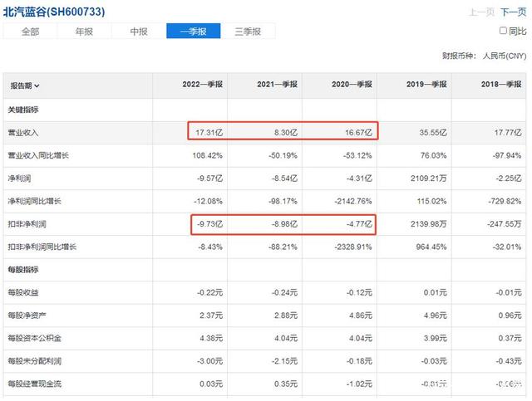Click the -247.55万 value
The width and height of the screenshot is (532, 401).
[504, 224]
